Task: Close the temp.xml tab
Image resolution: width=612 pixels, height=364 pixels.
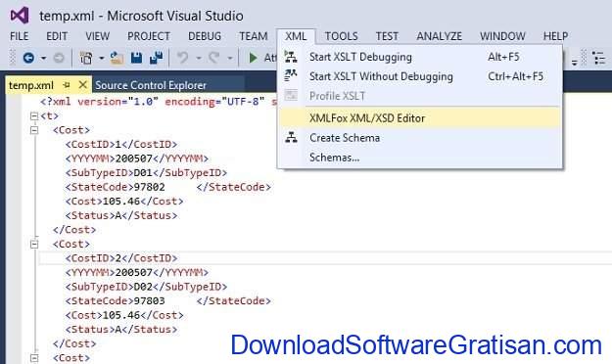Action: tap(83, 85)
